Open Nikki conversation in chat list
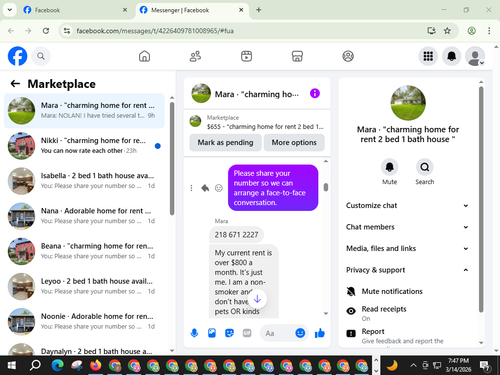This screenshot has width=500, height=375. [x=84, y=146]
